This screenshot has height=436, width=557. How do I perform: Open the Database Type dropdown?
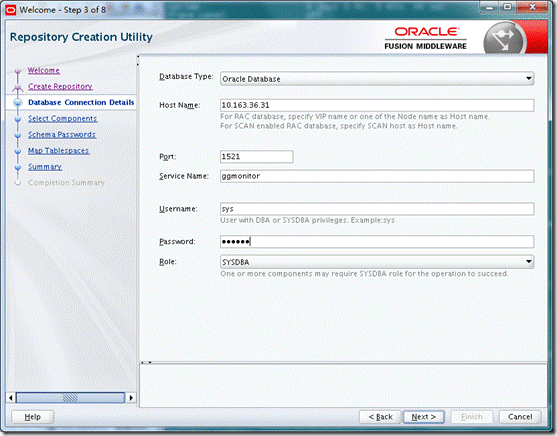pyautogui.click(x=377, y=79)
